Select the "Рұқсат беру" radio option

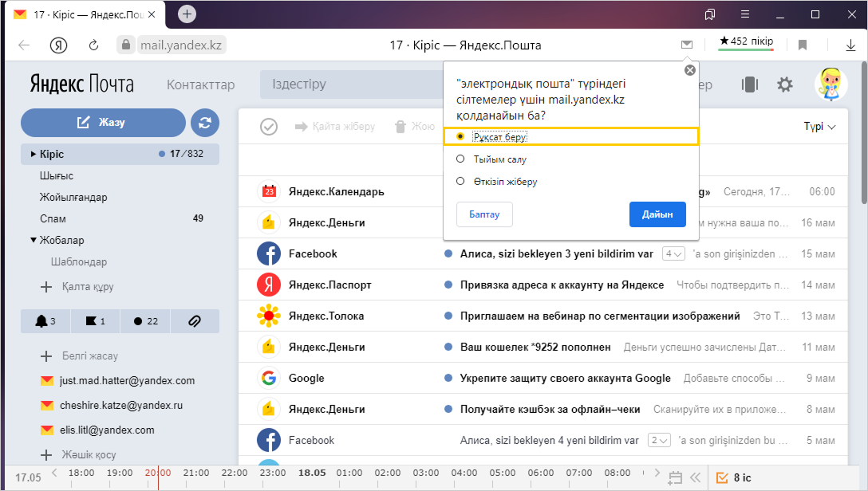pos(460,137)
